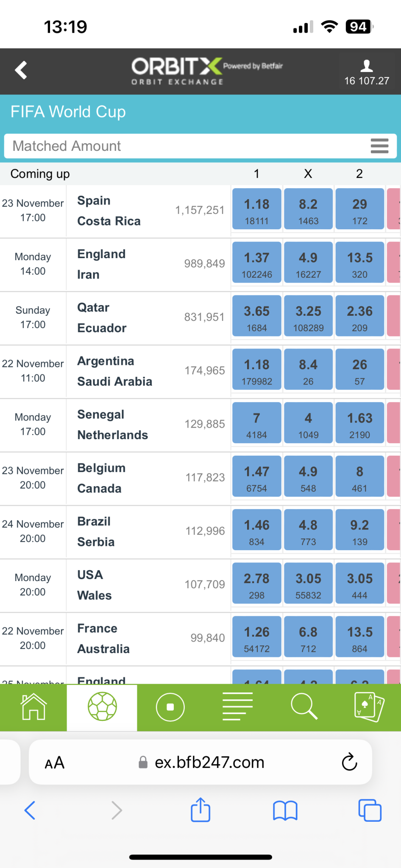
Task: Open Safari AA text size menu
Action: (x=55, y=763)
